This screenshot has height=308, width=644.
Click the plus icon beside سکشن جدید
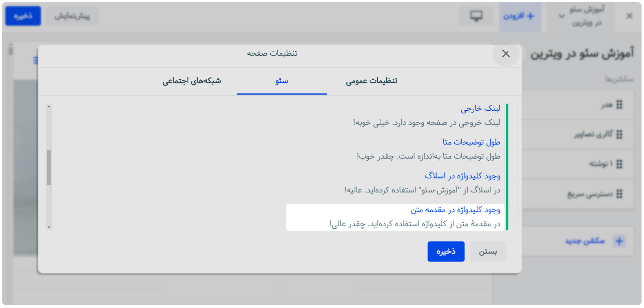pyautogui.click(x=619, y=241)
